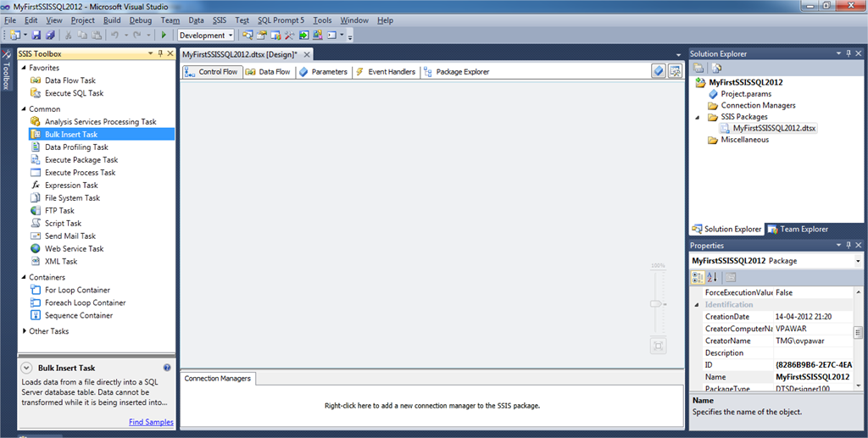The image size is (868, 438).
Task: Pick the FTP Task item icon
Action: click(x=36, y=211)
